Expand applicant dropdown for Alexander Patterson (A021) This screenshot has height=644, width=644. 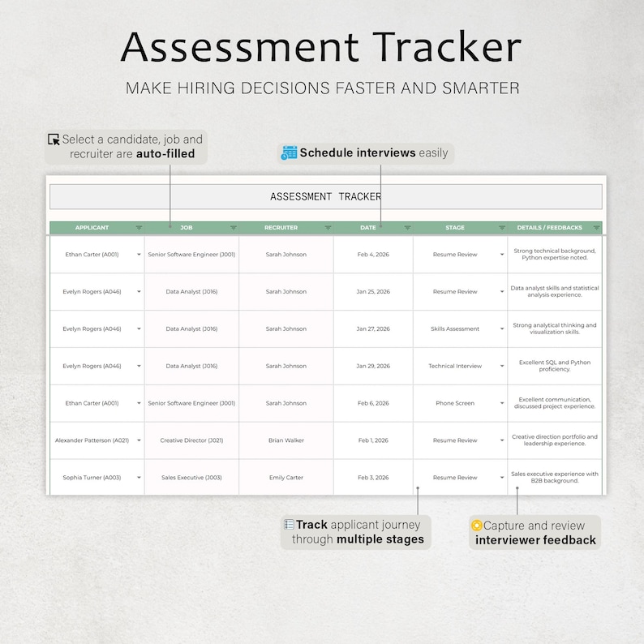tap(139, 440)
